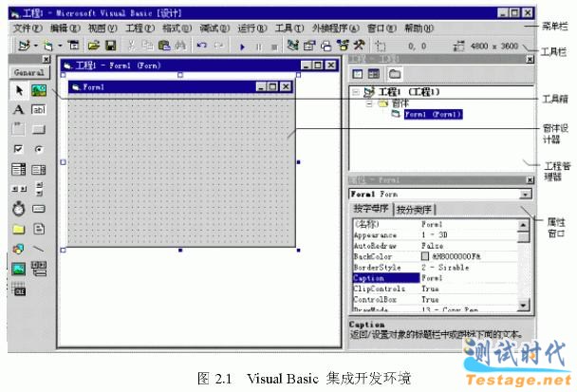Image resolution: width=577 pixels, height=392 pixels.
Task: Click the General toolbox button
Action: (x=30, y=72)
